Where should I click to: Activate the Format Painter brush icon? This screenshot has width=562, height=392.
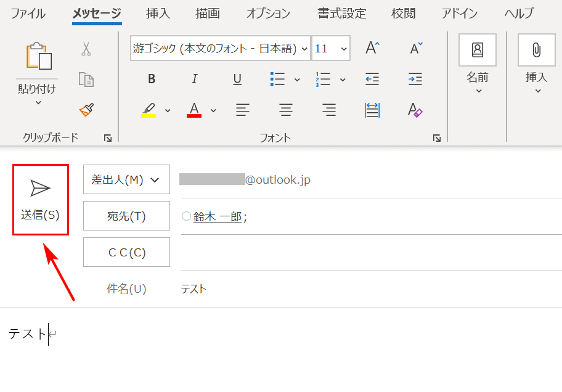click(86, 110)
